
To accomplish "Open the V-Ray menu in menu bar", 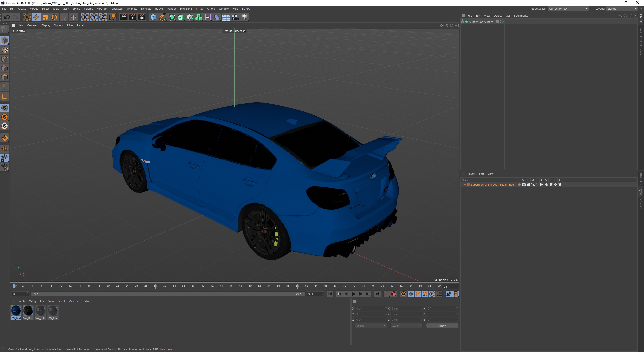I will pyautogui.click(x=199, y=9).
